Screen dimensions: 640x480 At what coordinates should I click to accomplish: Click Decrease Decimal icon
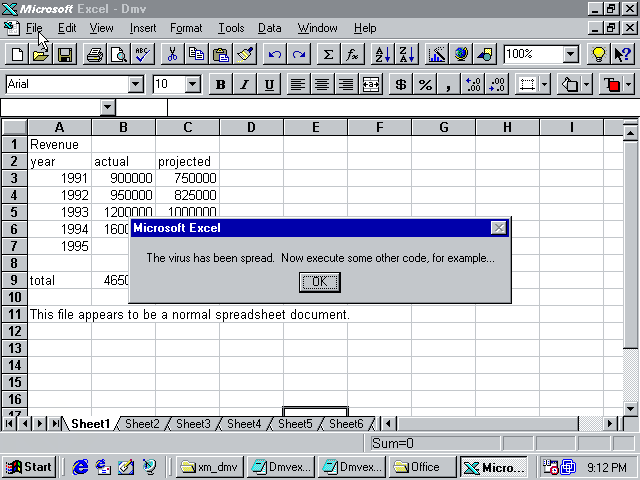tap(497, 84)
